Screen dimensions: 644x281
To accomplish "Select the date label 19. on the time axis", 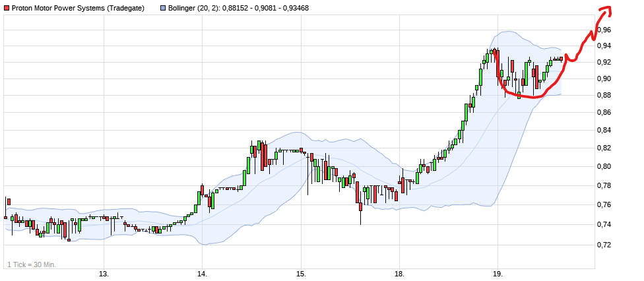I will [498, 274].
